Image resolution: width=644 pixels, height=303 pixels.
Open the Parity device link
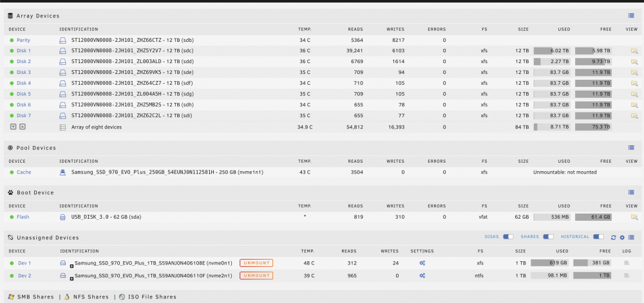[23, 40]
